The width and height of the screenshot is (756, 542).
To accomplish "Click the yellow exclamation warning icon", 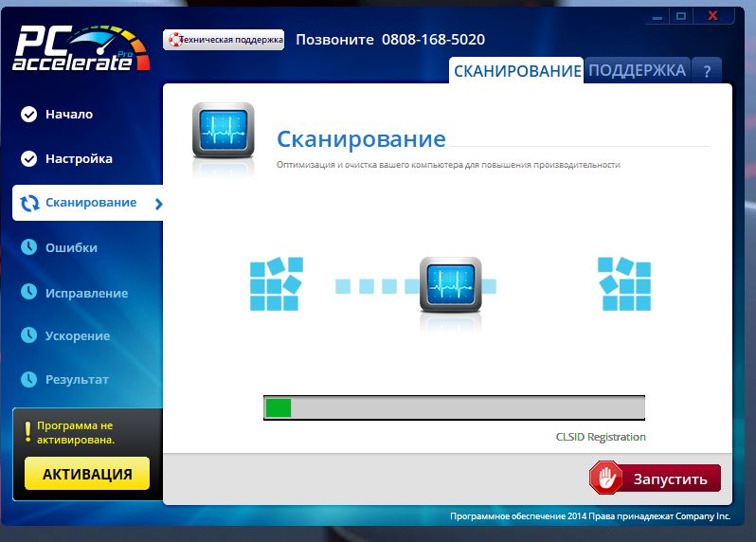I will pyautogui.click(x=27, y=432).
